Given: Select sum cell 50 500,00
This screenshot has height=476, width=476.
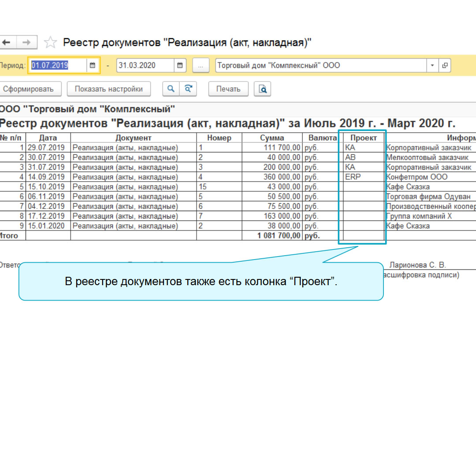Looking at the screenshot, I should click(272, 197).
